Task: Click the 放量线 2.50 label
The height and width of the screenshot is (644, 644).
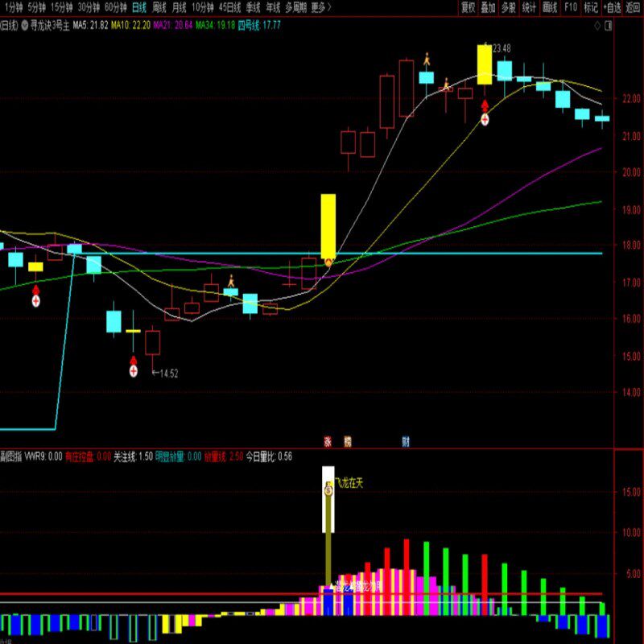Action: (224, 456)
